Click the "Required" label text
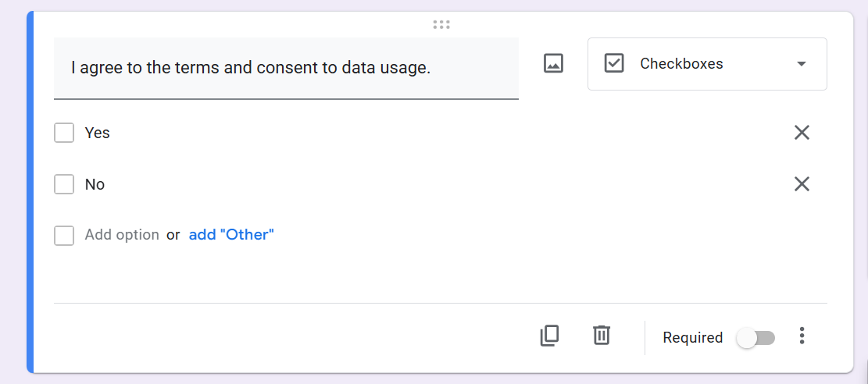 pos(692,338)
